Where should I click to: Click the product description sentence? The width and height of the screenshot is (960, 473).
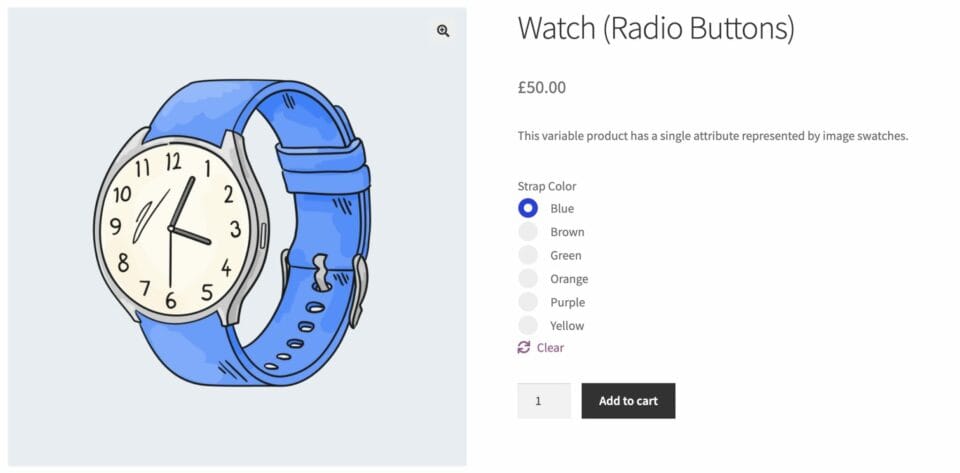pyautogui.click(x=713, y=136)
